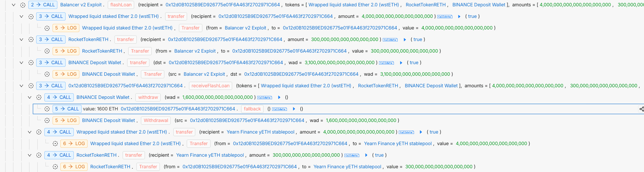
Task: Click the '4 → CALL' badge on the withdraw row
Action: (59, 97)
